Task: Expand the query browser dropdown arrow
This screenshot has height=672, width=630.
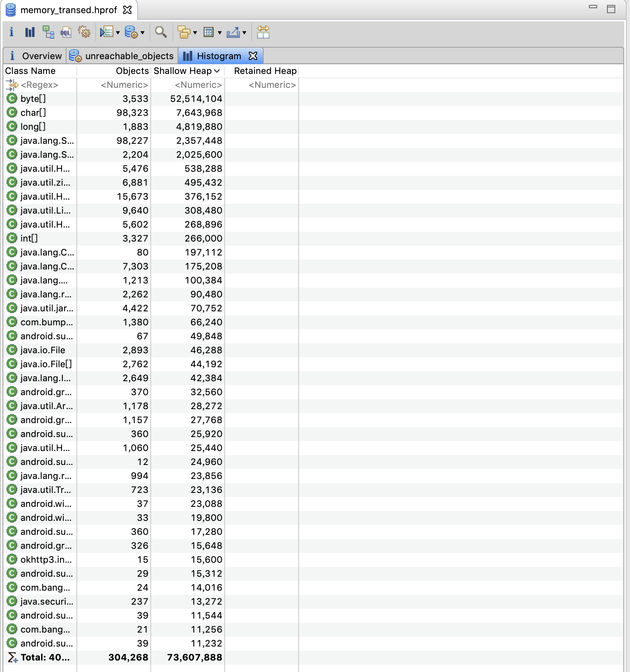Action: pos(143,33)
